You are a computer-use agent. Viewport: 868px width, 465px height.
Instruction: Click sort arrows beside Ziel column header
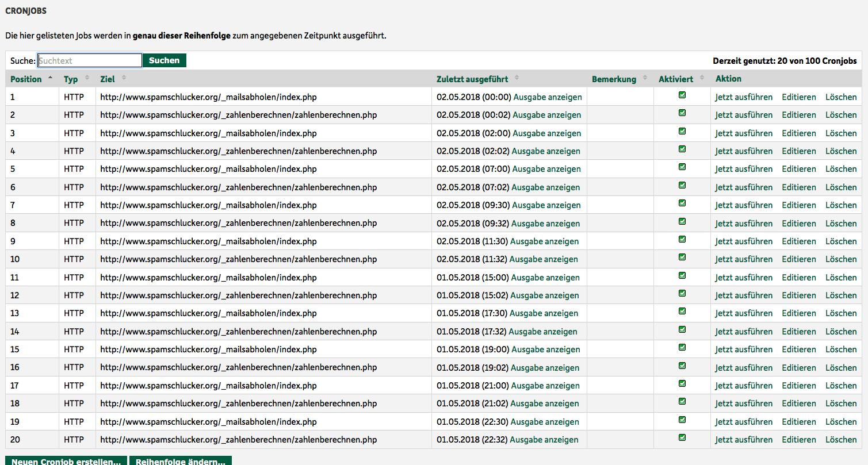(x=124, y=78)
